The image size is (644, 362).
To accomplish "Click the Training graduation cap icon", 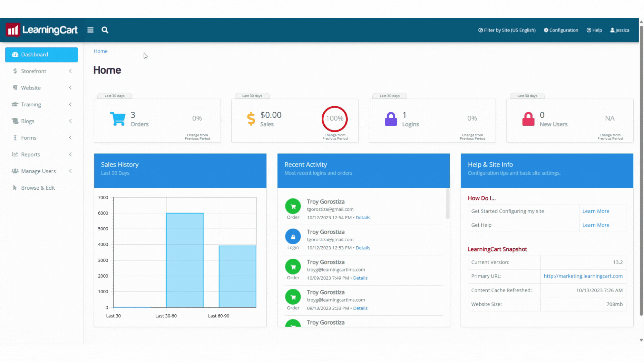I will pyautogui.click(x=15, y=104).
